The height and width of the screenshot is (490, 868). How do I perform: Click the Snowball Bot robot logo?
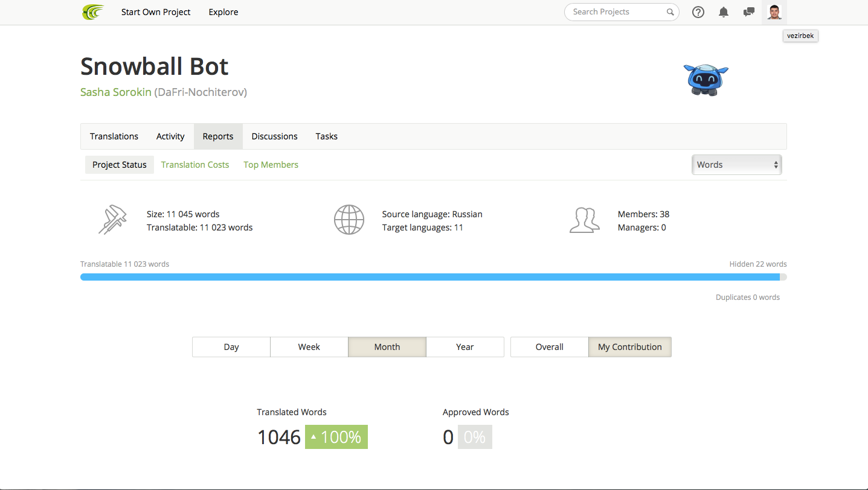706,80
